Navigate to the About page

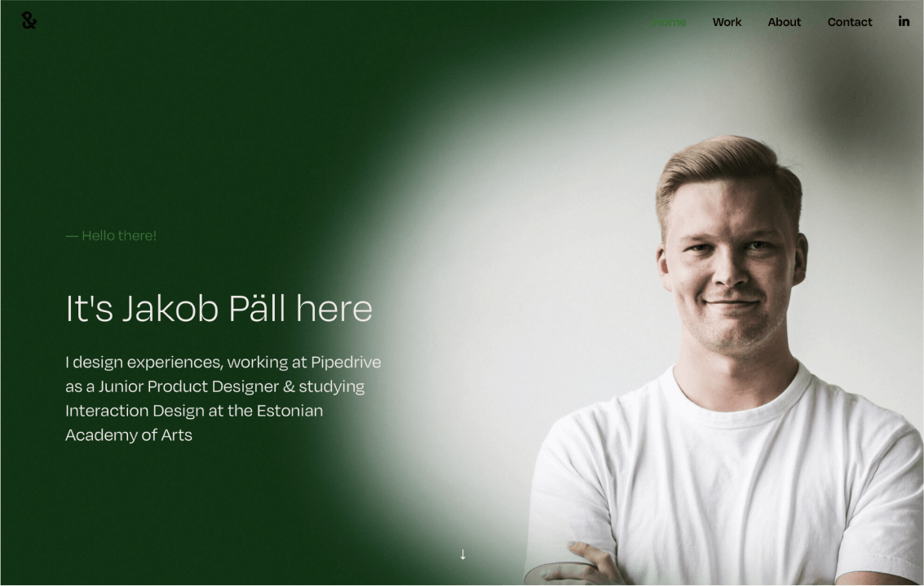tap(784, 22)
